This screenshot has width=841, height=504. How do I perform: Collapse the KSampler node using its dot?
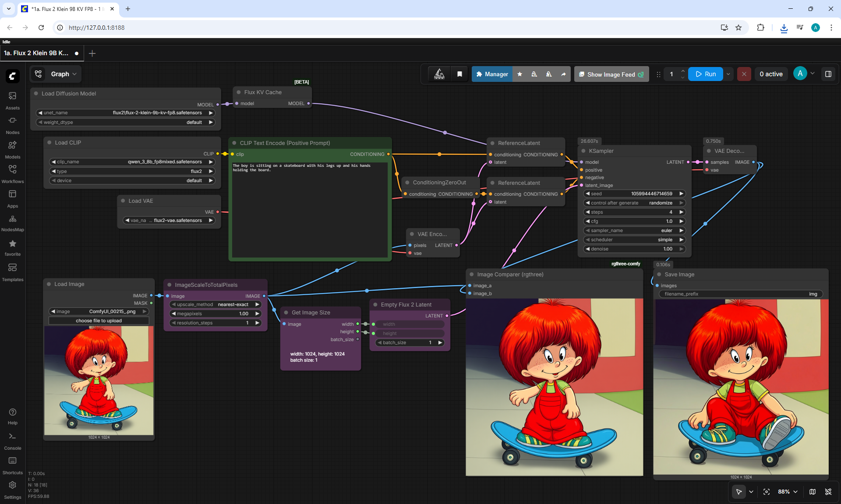(583, 151)
